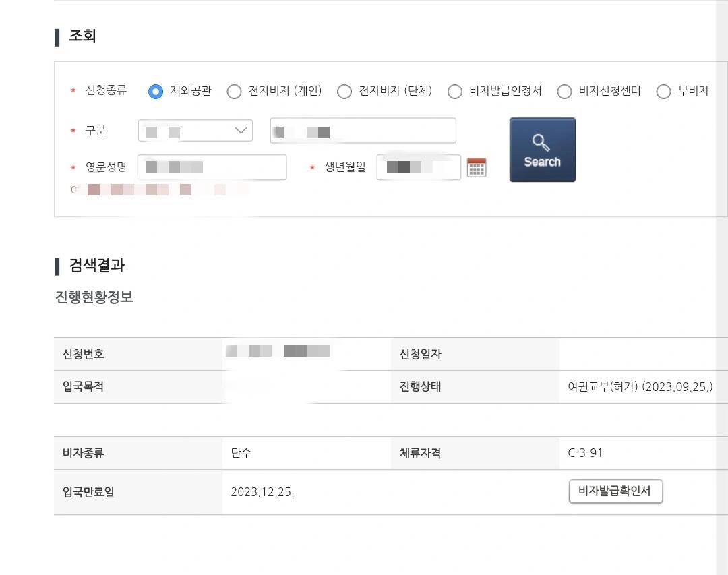Select the 재외공관 radio button
Screen dimensions: 728x575
156,91
